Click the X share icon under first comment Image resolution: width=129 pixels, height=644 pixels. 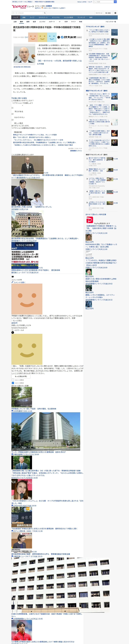pos(13,333)
